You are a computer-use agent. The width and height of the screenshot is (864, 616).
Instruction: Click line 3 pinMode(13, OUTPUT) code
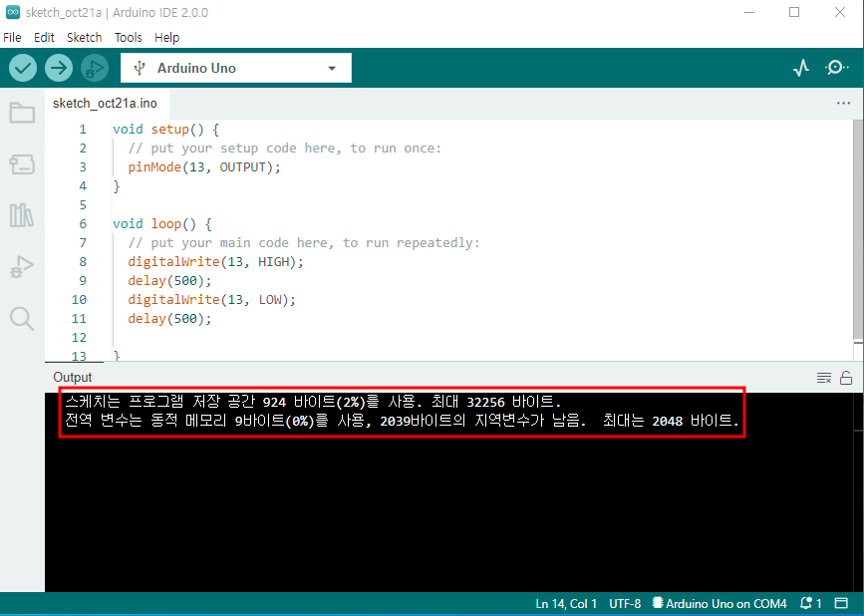point(204,166)
